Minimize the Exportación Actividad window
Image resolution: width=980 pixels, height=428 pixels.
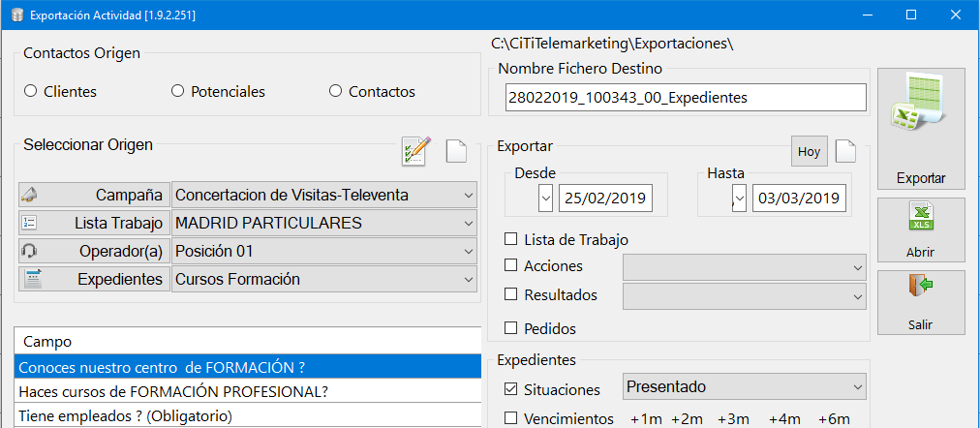(868, 15)
